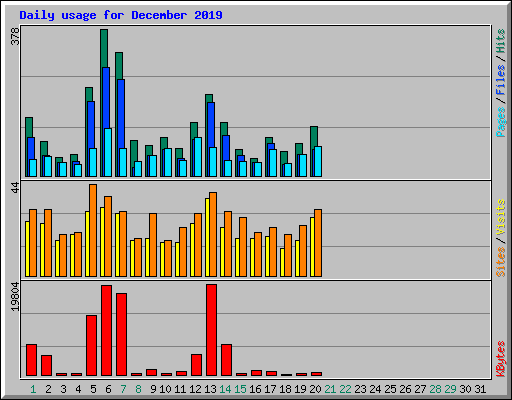Click the red KBytes bar for day 5
Viewport: 512px width, 400px height.
[91, 345]
